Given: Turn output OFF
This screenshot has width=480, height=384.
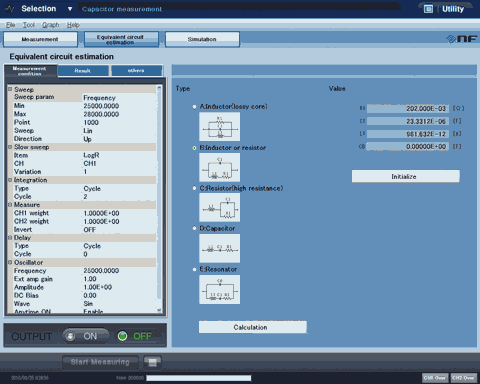Looking at the screenshot, I should (138, 336).
